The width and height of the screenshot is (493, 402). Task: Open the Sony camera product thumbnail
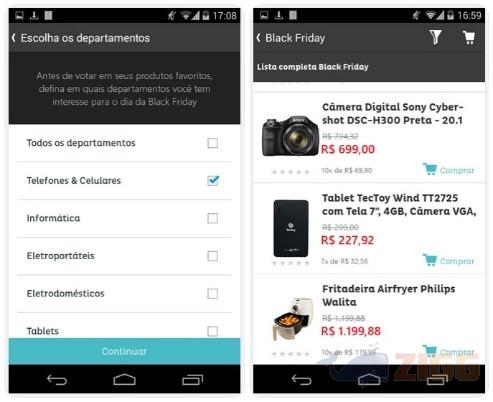tap(290, 136)
